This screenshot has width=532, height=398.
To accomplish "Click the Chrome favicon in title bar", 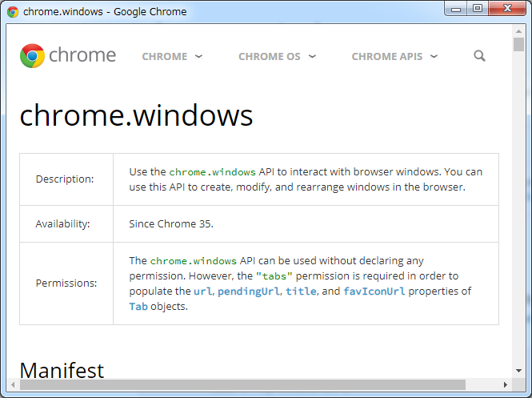I will (13, 12).
